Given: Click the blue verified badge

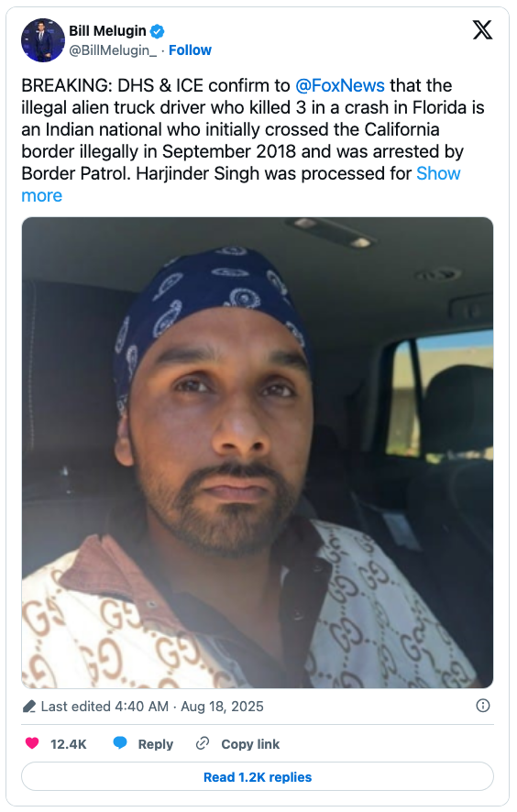Looking at the screenshot, I should pyautogui.click(x=158, y=31).
